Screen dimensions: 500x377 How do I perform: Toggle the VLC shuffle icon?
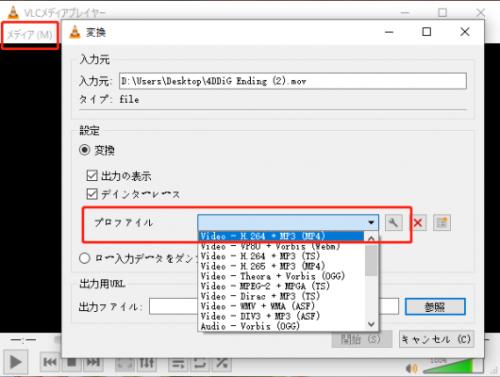[x=221, y=363]
